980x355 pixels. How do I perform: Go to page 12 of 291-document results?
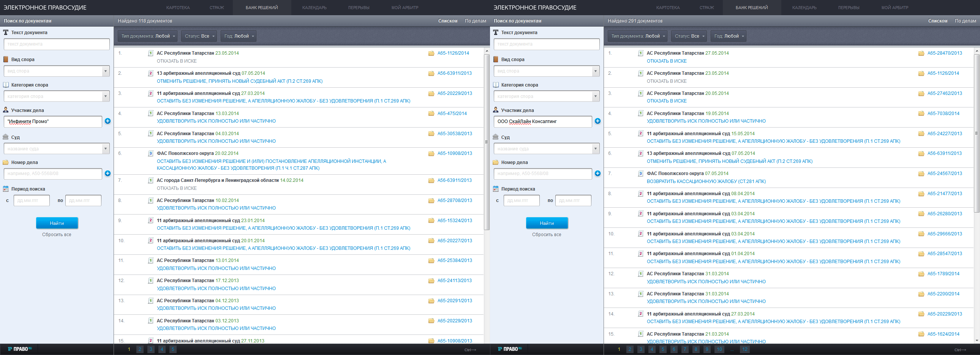(x=745, y=349)
